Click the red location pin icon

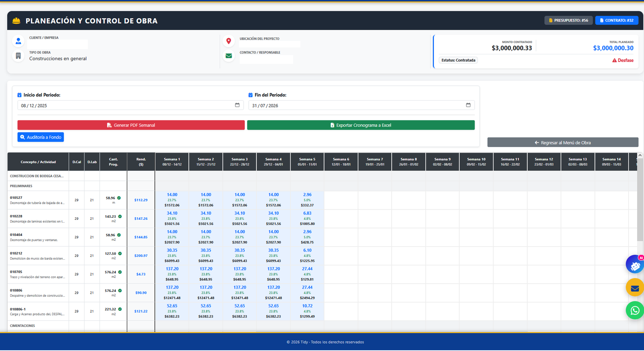(229, 41)
